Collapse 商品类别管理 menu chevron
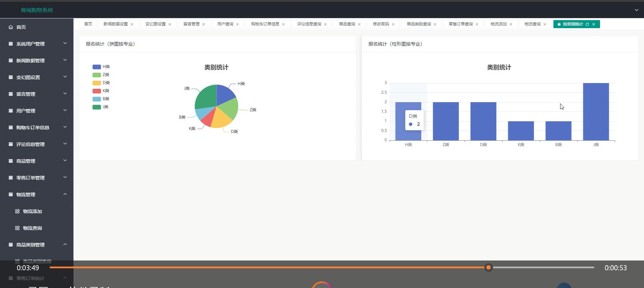The image size is (644, 288). pos(65,244)
